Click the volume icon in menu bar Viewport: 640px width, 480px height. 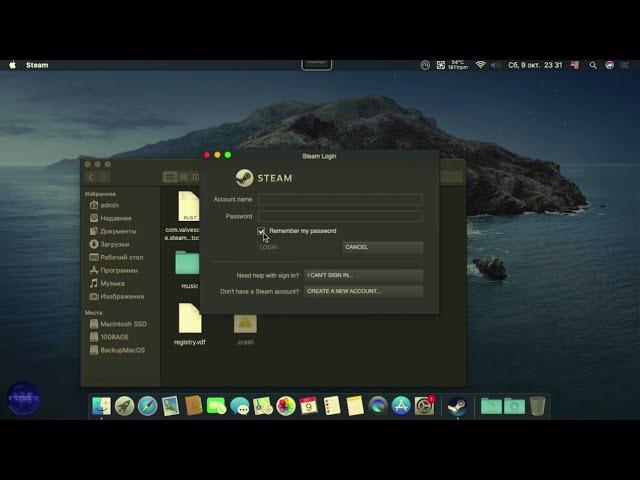(496, 65)
